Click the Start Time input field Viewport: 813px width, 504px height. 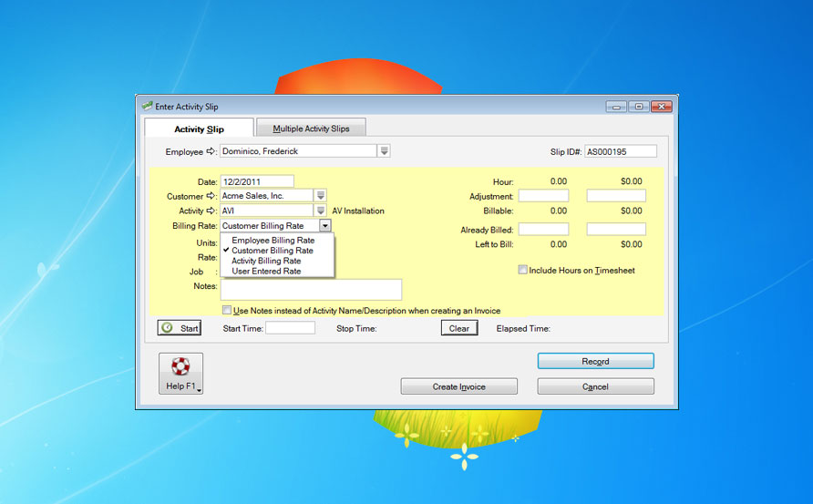(291, 328)
